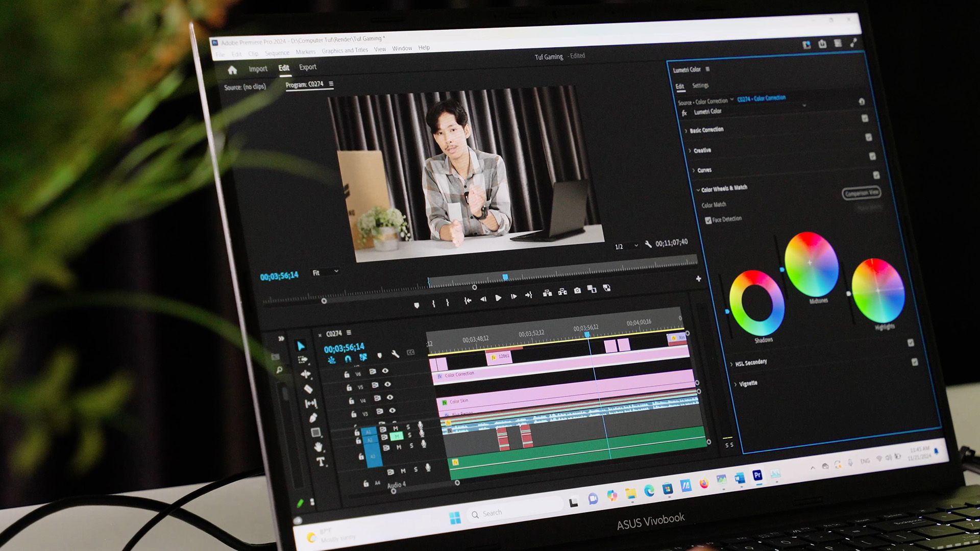The width and height of the screenshot is (980, 551).
Task: Expand the HSL Secondary section
Action: click(x=731, y=364)
